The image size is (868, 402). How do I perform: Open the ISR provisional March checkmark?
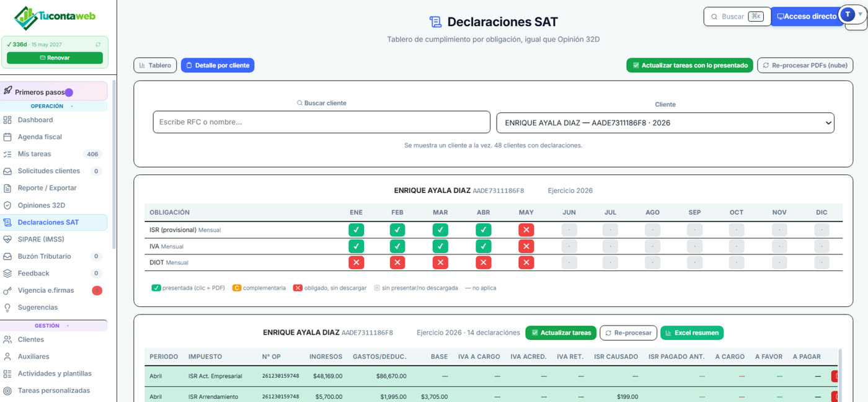click(440, 230)
